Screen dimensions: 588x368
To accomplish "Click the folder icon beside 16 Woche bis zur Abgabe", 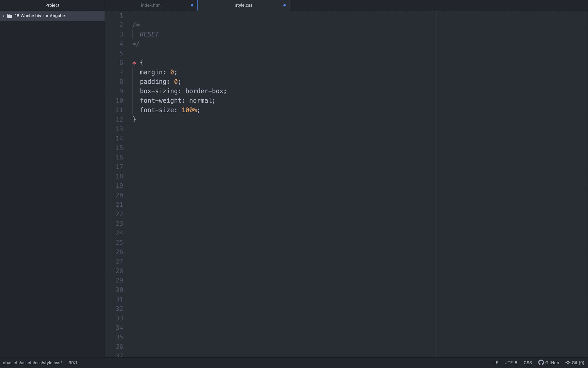I will (x=10, y=16).
